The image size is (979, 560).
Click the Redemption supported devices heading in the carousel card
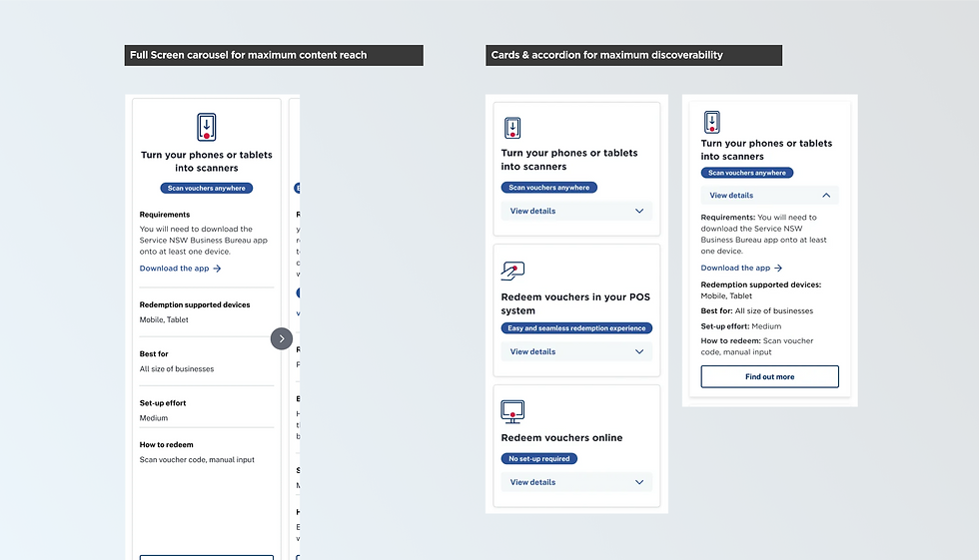tap(194, 304)
